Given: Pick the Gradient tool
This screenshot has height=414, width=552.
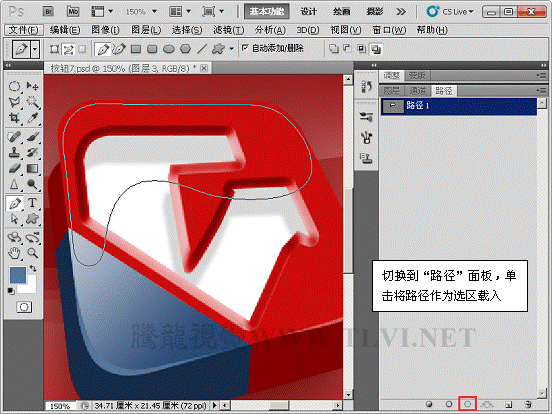Looking at the screenshot, I should [x=32, y=168].
